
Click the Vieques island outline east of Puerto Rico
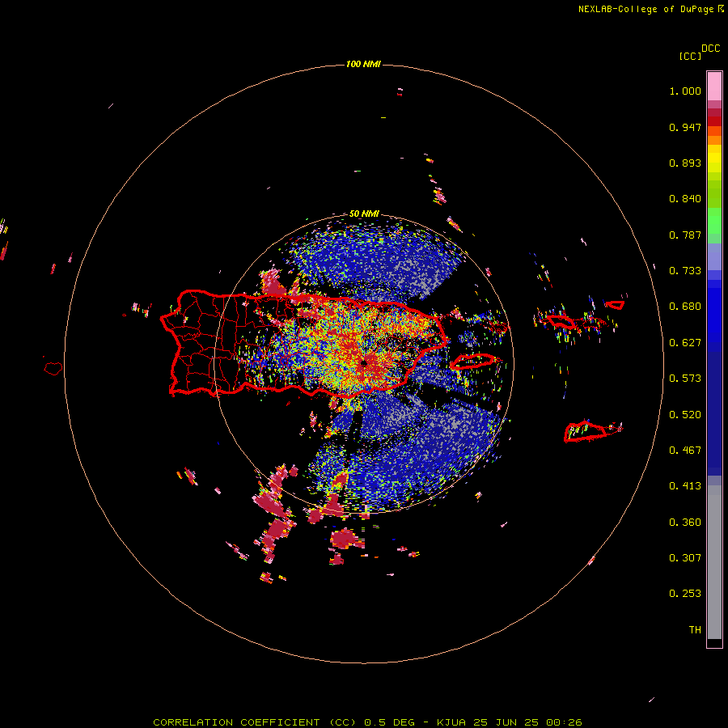pos(475,361)
